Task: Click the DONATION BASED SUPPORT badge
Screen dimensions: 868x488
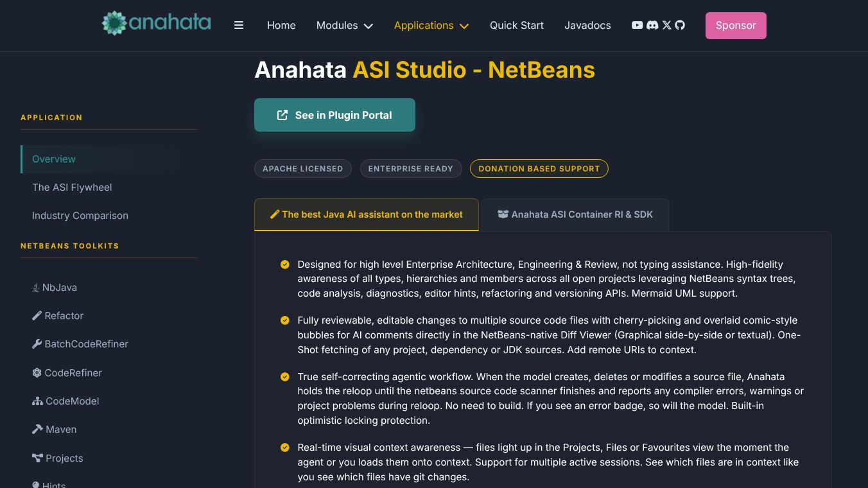Action: 539,168
